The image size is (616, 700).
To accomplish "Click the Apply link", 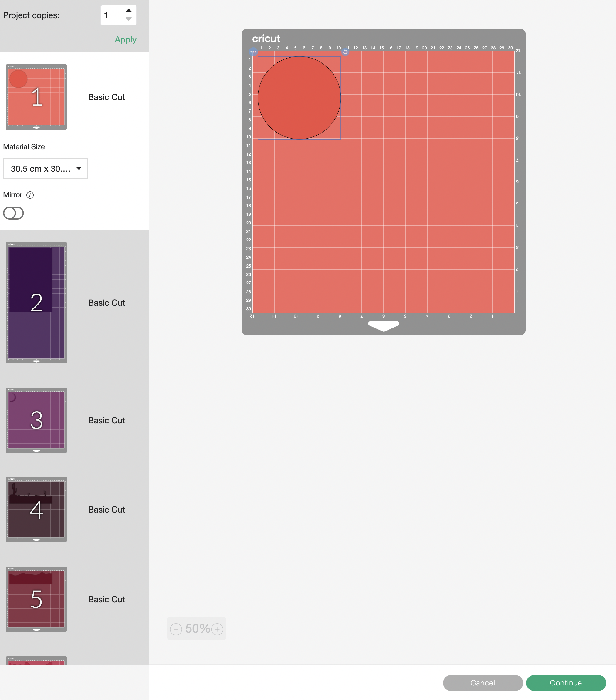I will [x=125, y=40].
